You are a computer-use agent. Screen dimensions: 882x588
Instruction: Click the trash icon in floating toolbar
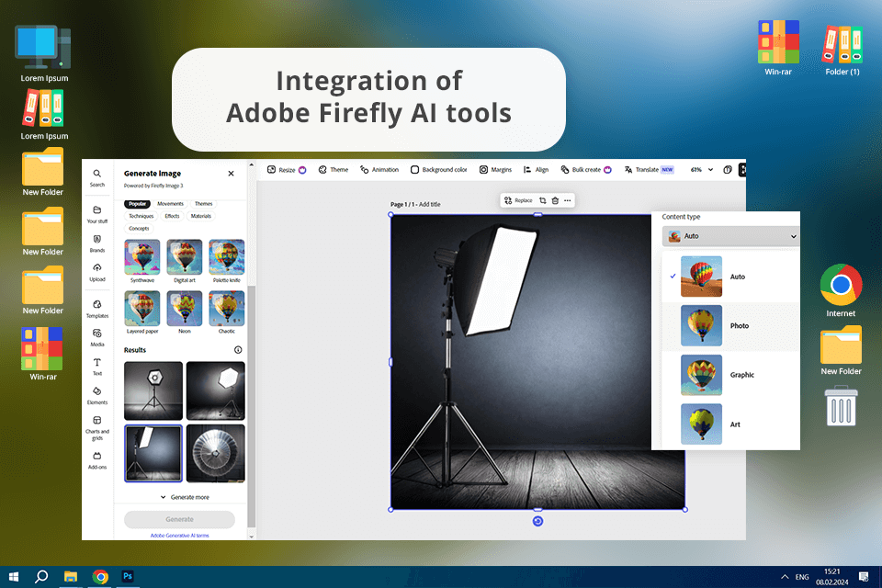(x=555, y=200)
